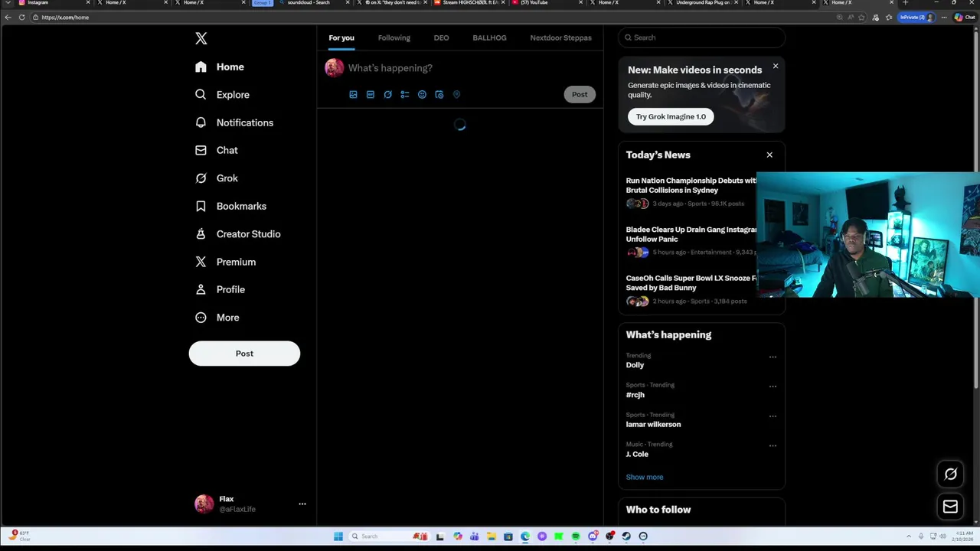
Task: Open Steam from the taskbar
Action: point(626,536)
